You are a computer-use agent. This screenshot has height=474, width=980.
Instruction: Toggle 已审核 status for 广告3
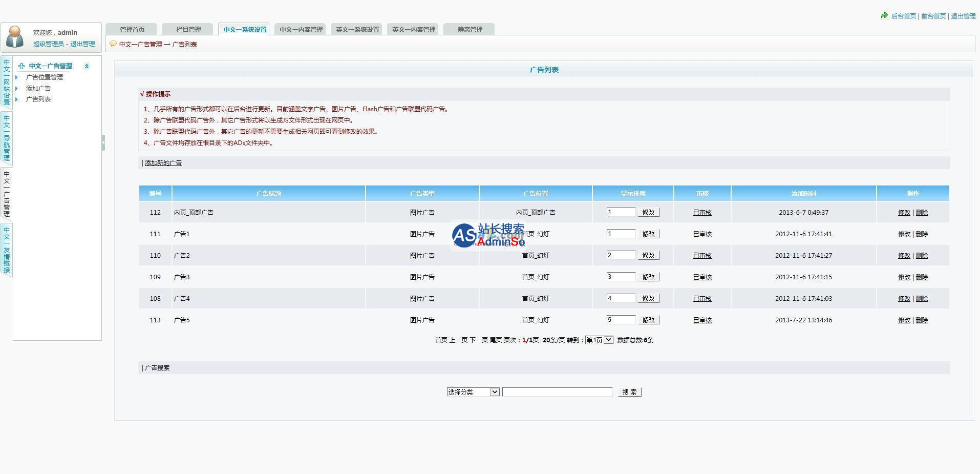tap(702, 277)
